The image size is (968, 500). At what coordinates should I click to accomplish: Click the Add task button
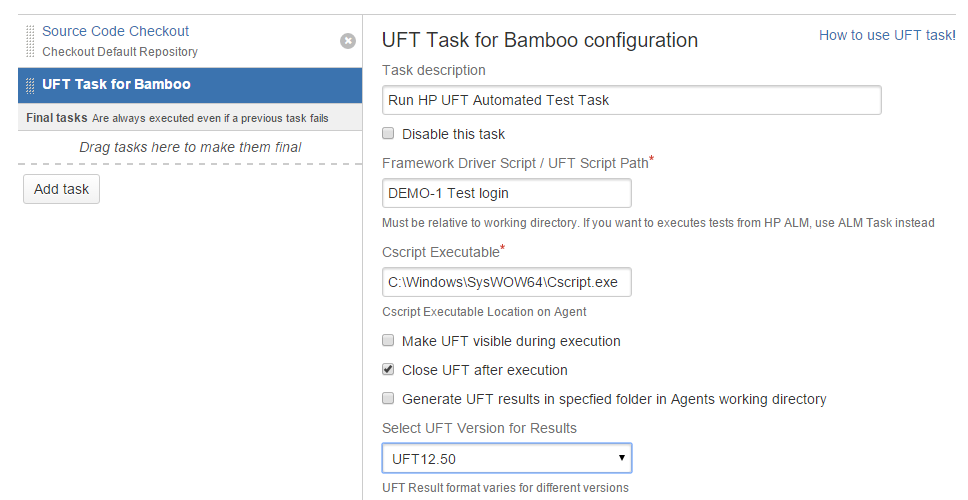tap(61, 189)
